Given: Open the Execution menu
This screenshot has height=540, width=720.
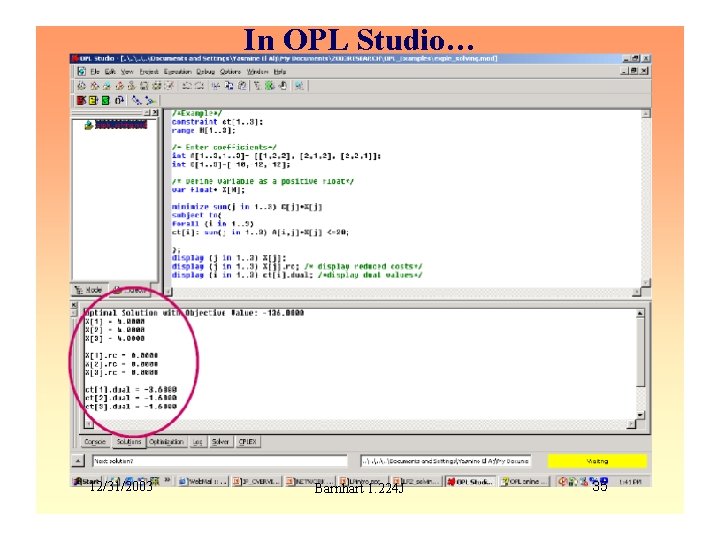Looking at the screenshot, I should coord(178,72).
